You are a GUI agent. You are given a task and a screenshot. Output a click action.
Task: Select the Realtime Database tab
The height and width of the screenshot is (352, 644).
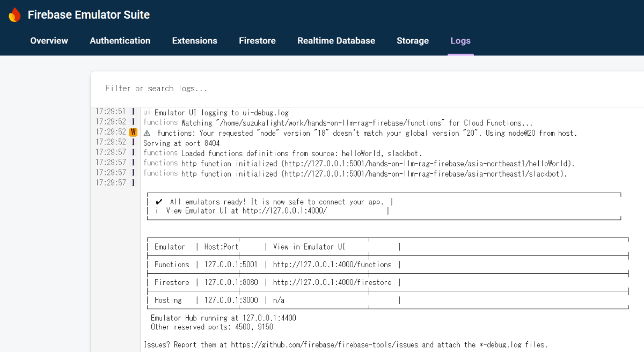coord(336,41)
